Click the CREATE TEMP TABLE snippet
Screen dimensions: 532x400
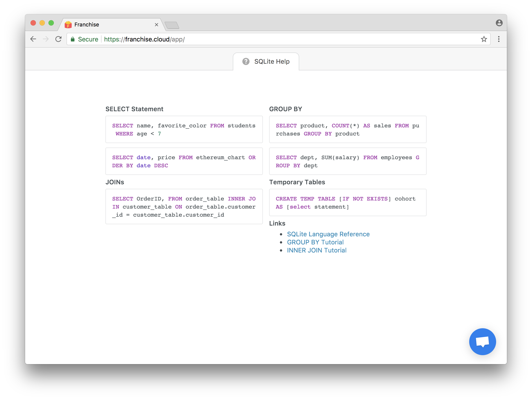tap(348, 203)
